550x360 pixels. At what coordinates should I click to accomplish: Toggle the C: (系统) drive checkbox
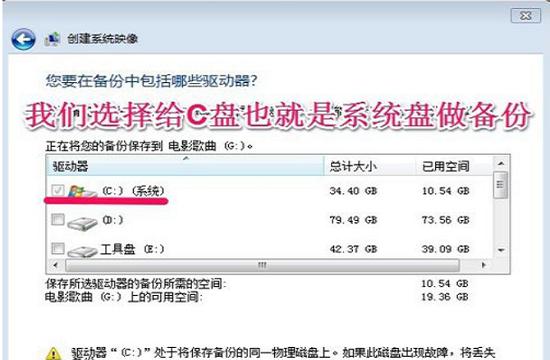pyautogui.click(x=58, y=191)
